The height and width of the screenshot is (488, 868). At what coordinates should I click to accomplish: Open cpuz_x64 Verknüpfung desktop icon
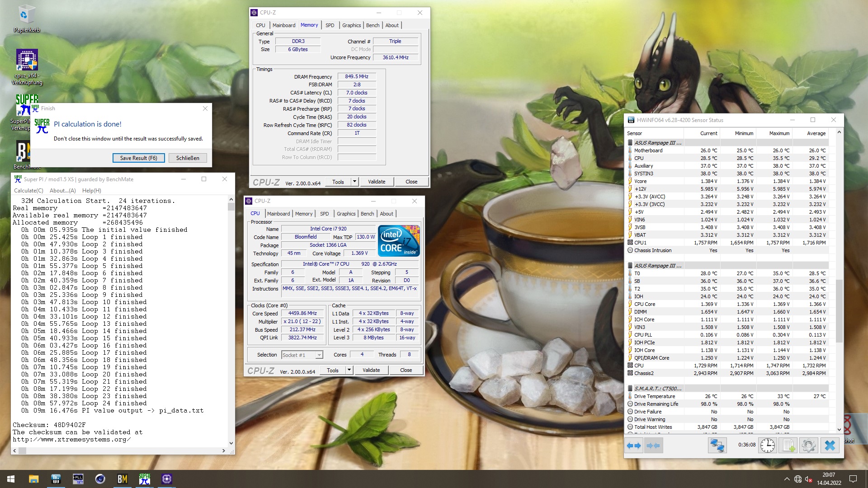click(27, 67)
